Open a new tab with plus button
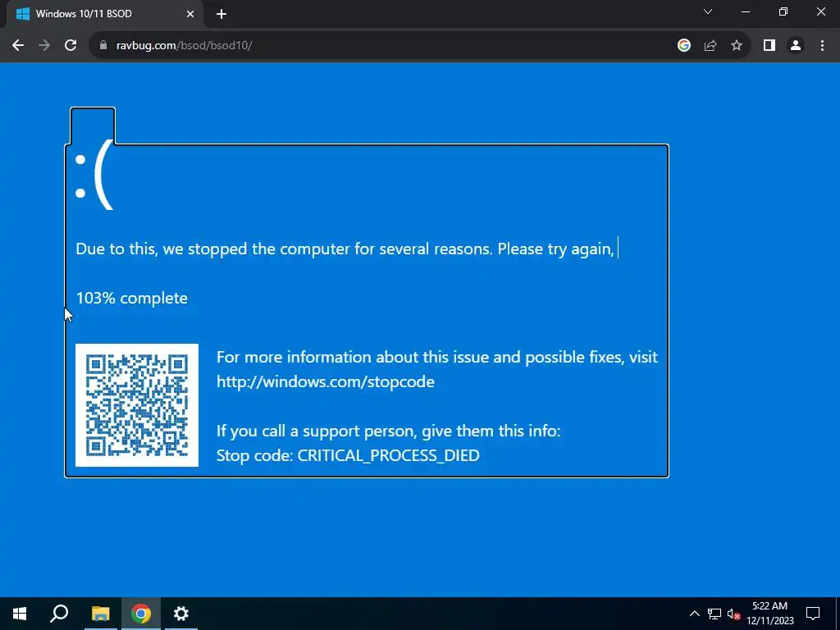 click(x=221, y=14)
